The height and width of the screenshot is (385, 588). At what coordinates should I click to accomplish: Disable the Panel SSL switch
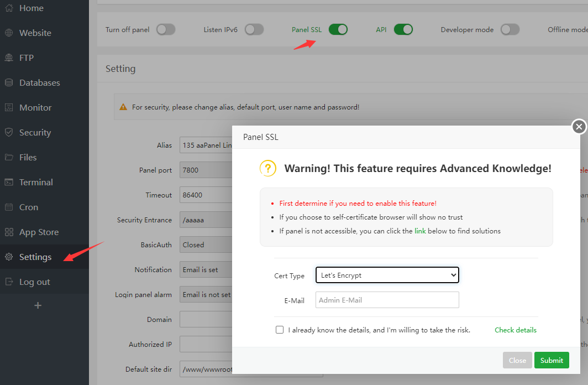pyautogui.click(x=338, y=30)
